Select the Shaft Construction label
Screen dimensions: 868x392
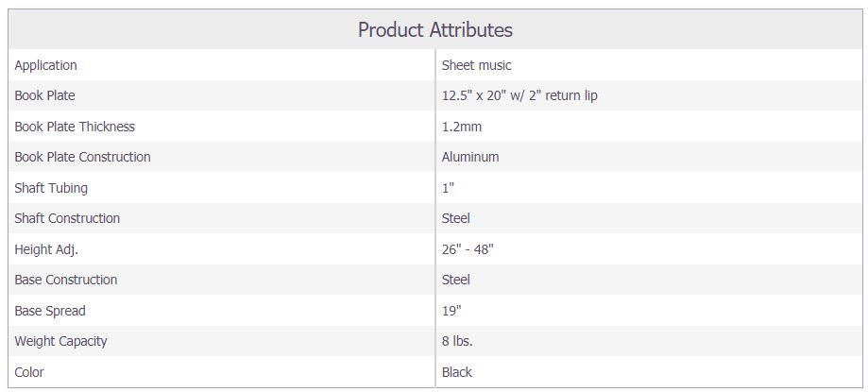(67, 219)
